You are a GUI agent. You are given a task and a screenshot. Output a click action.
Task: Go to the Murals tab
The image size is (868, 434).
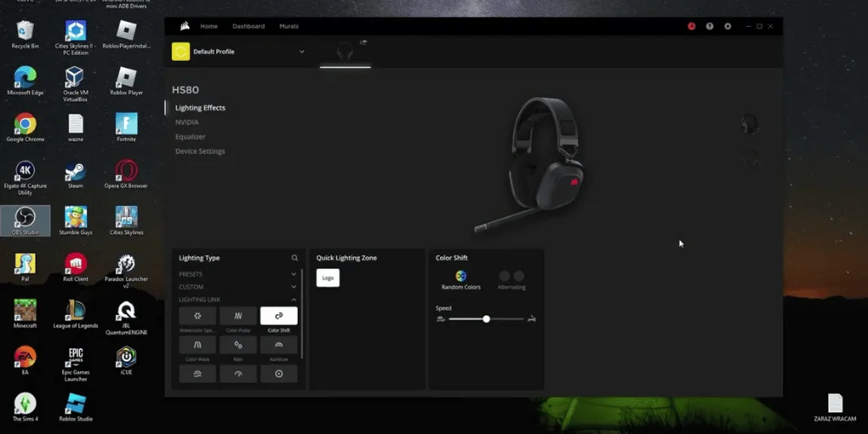click(x=289, y=26)
